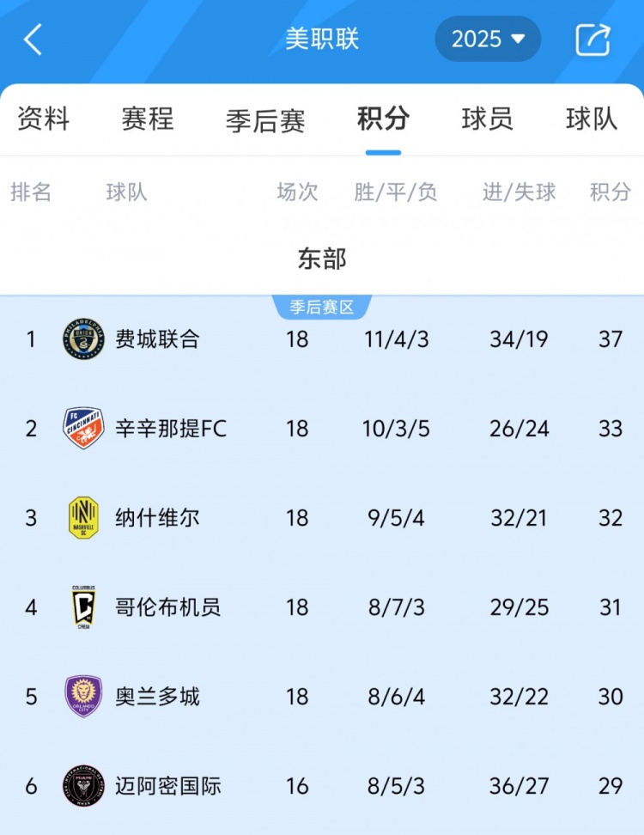644x835 pixels.
Task: Tap the share icon
Action: 592,40
